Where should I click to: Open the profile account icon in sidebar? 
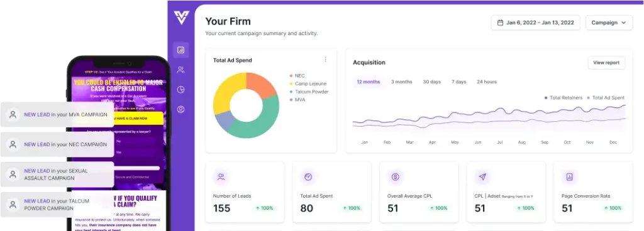click(180, 109)
